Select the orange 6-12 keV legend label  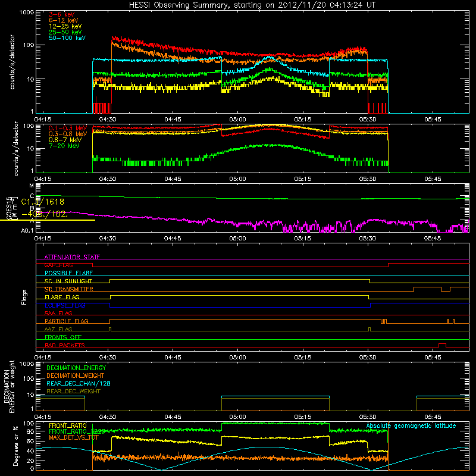(64, 20)
